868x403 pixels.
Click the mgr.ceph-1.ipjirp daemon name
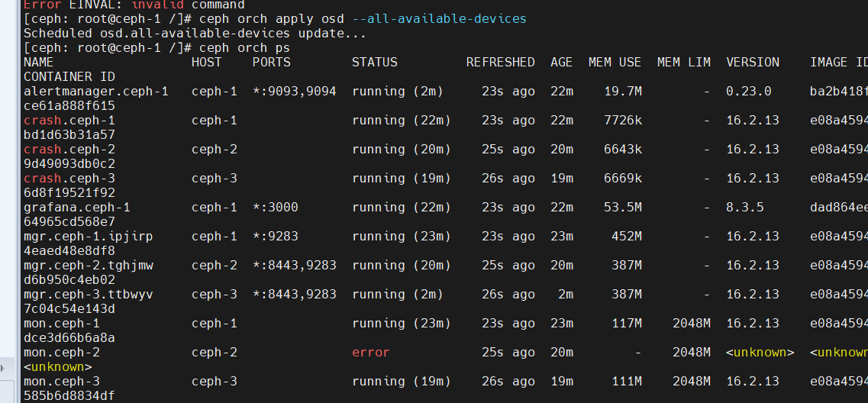(x=89, y=237)
